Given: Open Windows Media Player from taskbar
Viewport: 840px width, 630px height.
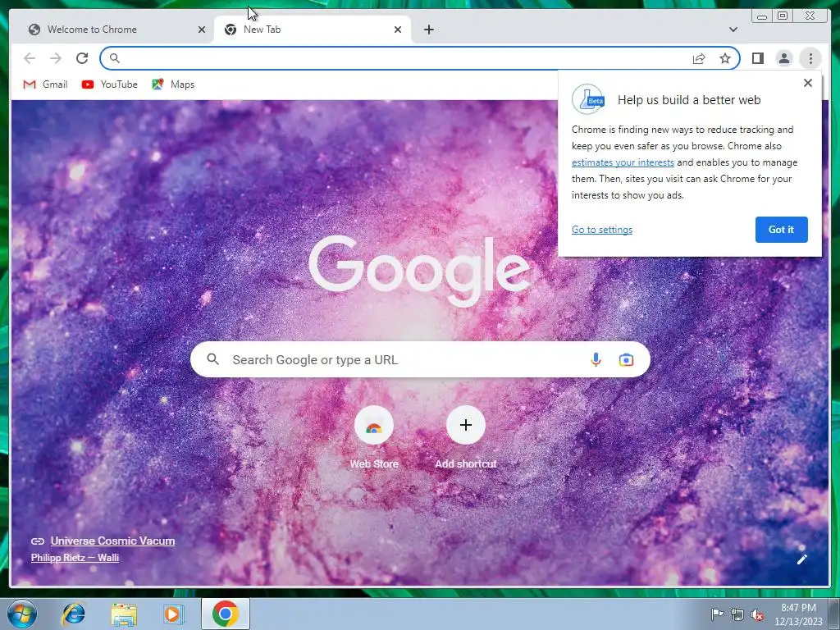Looking at the screenshot, I should 172,614.
